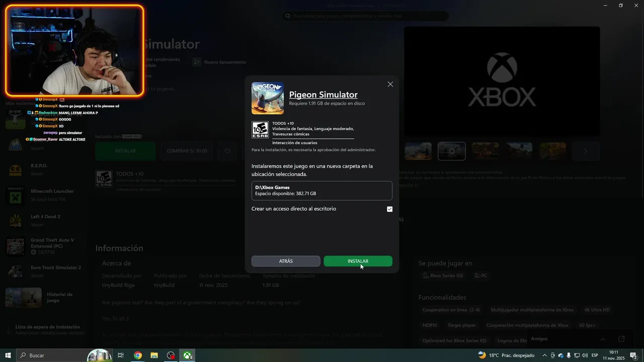Open Task View on the taskbar

click(x=121, y=355)
